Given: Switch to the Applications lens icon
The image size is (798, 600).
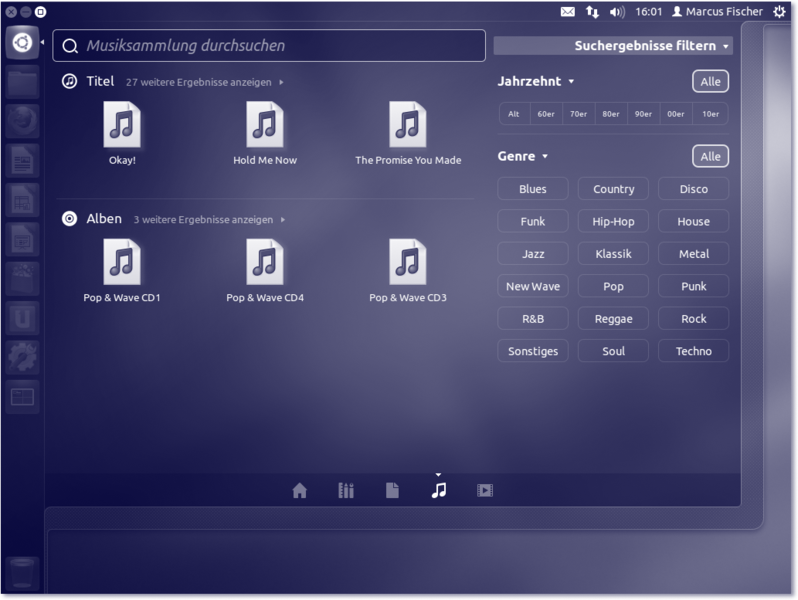Looking at the screenshot, I should [x=346, y=490].
